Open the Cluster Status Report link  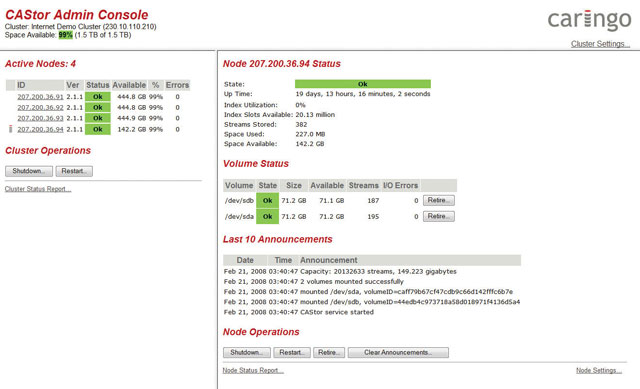click(38, 189)
